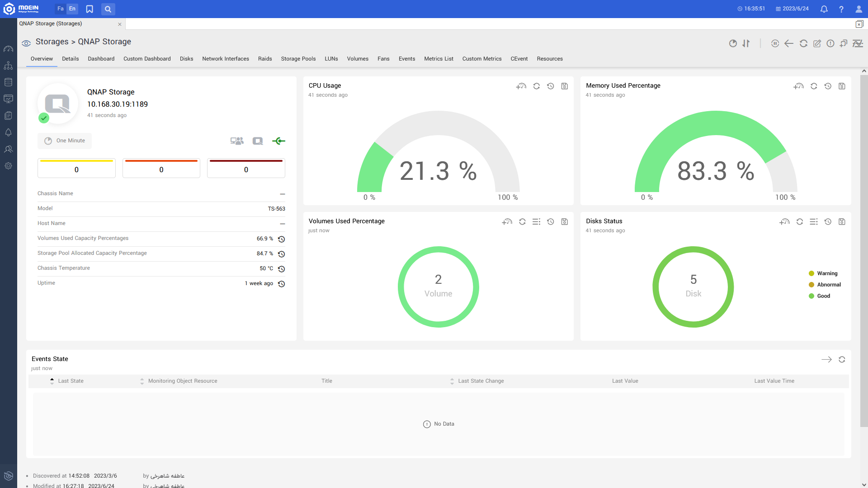Open history of CPU Usage widget
The height and width of the screenshot is (488, 868).
click(x=550, y=86)
